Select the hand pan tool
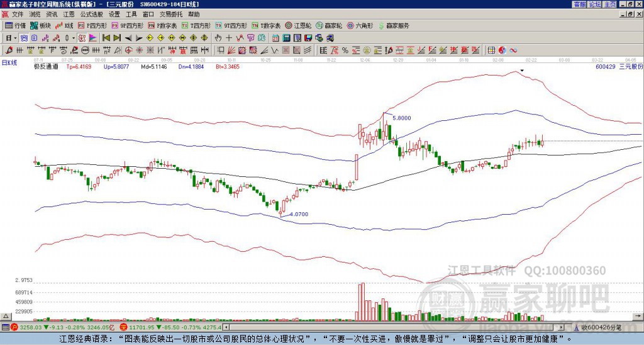This screenshot has width=644, height=345. point(219,38)
